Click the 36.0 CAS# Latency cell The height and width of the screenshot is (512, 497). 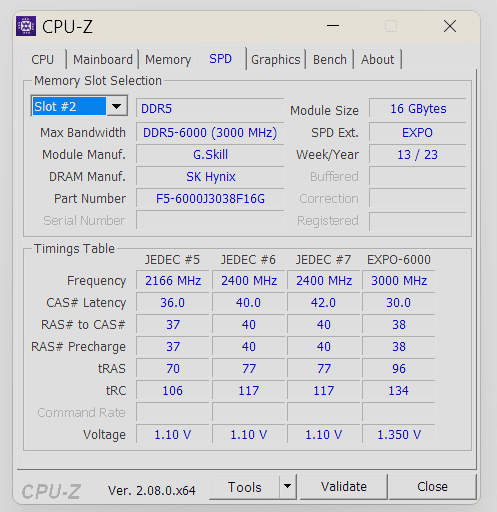pyautogui.click(x=173, y=303)
